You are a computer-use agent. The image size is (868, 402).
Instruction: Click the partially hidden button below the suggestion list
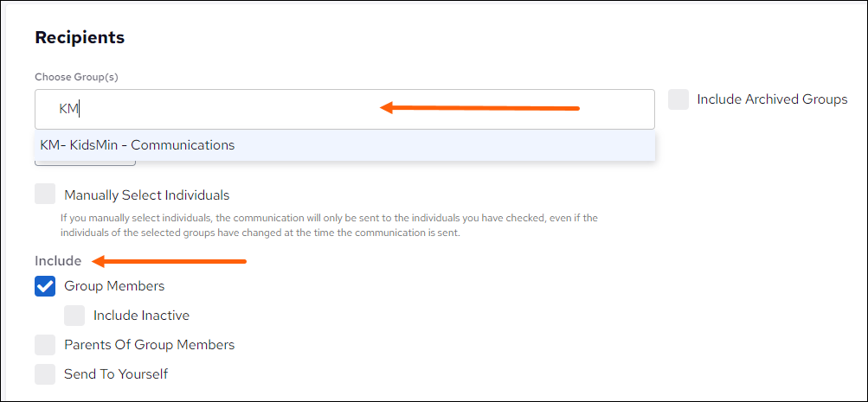(x=85, y=163)
